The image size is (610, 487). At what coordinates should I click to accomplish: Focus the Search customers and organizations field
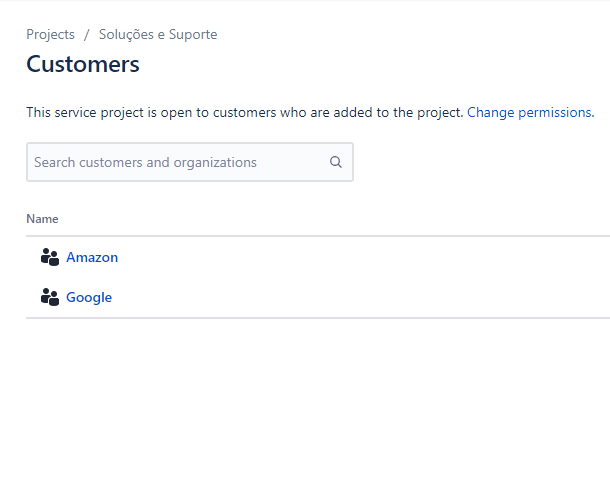coord(175,162)
